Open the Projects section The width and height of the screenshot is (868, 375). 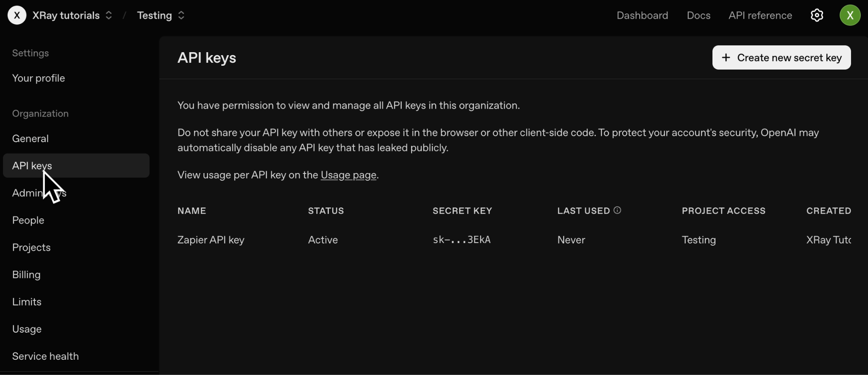pos(31,247)
